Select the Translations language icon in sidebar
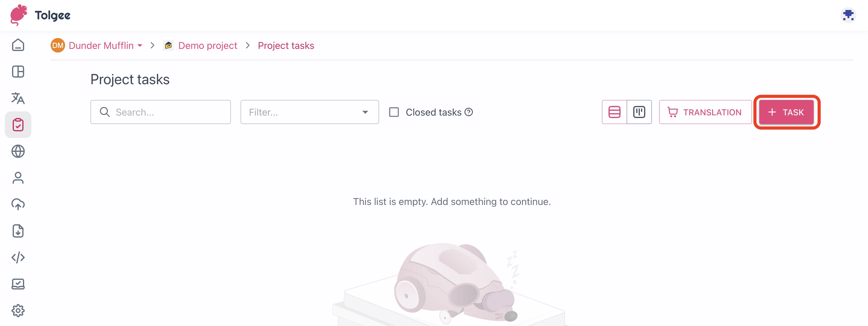The image size is (868, 326). pyautogui.click(x=18, y=98)
